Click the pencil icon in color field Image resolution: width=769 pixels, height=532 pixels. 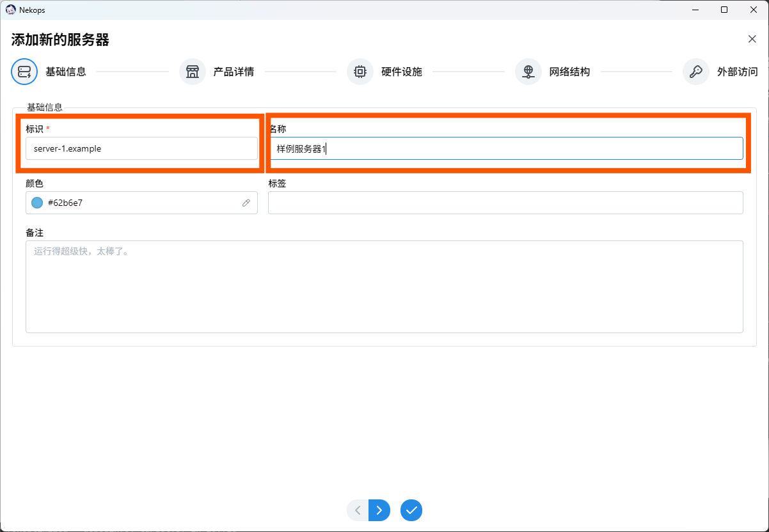point(246,203)
